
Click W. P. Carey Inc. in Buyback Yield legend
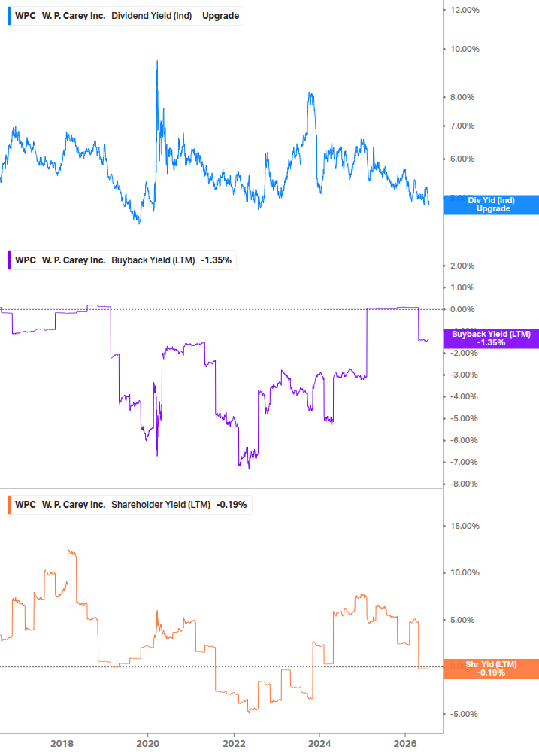point(73,260)
